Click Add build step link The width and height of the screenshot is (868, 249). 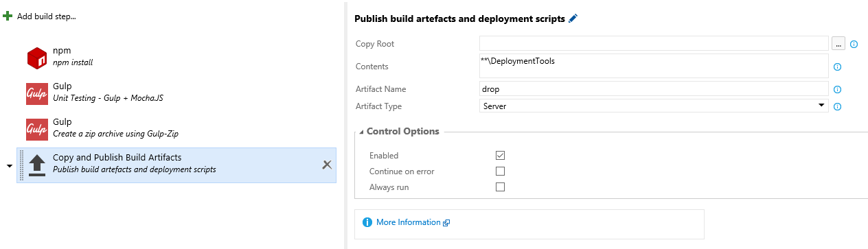pyautogui.click(x=46, y=16)
